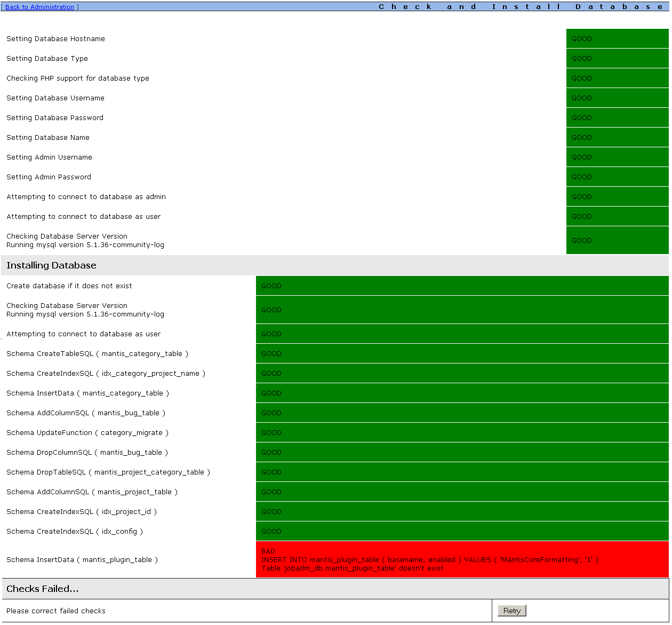
Task: Click the Retry button
Action: coord(512,611)
